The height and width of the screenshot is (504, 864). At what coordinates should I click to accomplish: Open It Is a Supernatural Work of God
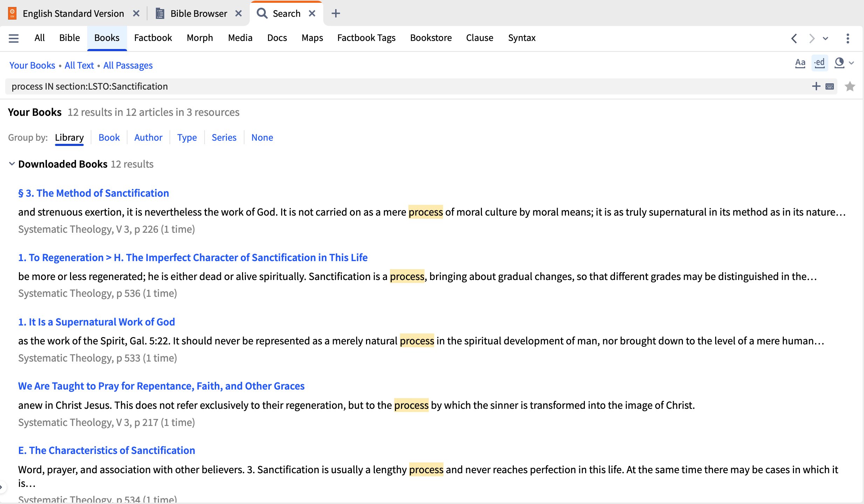[96, 322]
